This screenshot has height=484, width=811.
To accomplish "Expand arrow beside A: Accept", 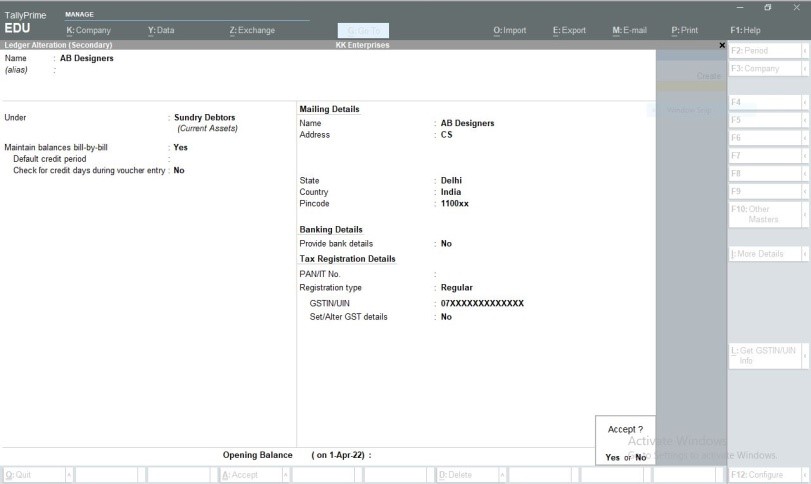I will [286, 475].
